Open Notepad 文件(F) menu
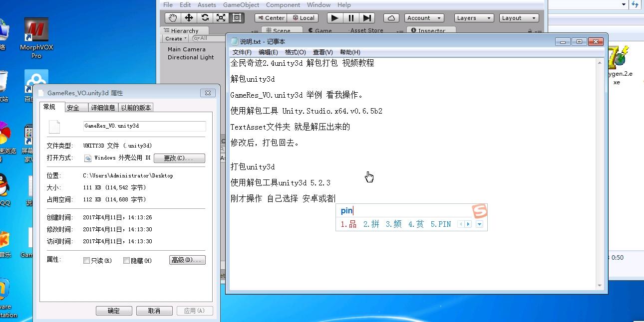 pos(242,52)
